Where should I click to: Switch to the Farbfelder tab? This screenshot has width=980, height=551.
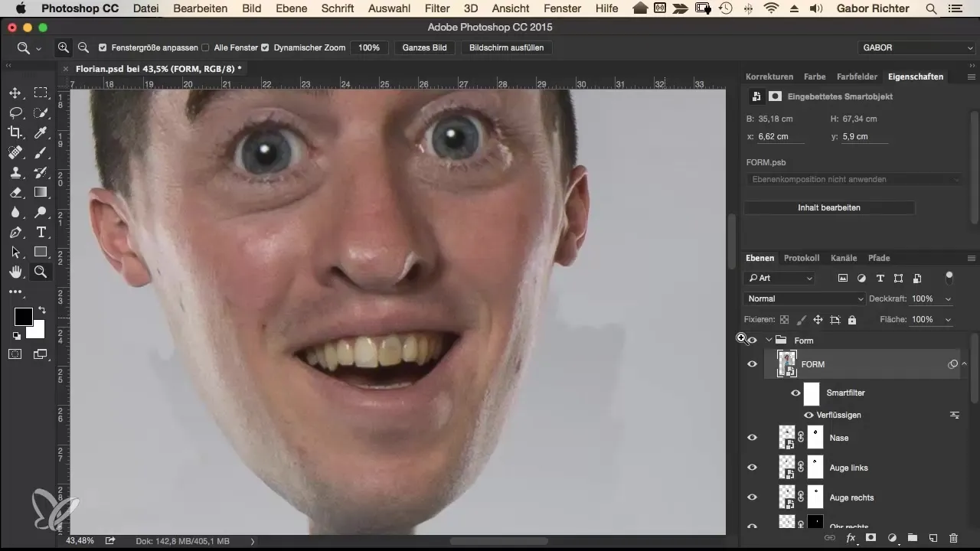point(857,77)
